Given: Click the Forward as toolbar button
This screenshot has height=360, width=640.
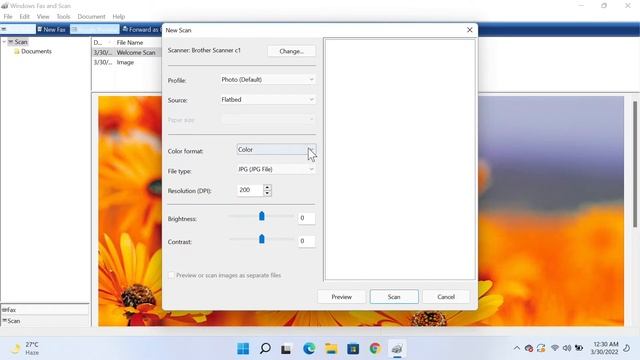Looking at the screenshot, I should point(141,29).
